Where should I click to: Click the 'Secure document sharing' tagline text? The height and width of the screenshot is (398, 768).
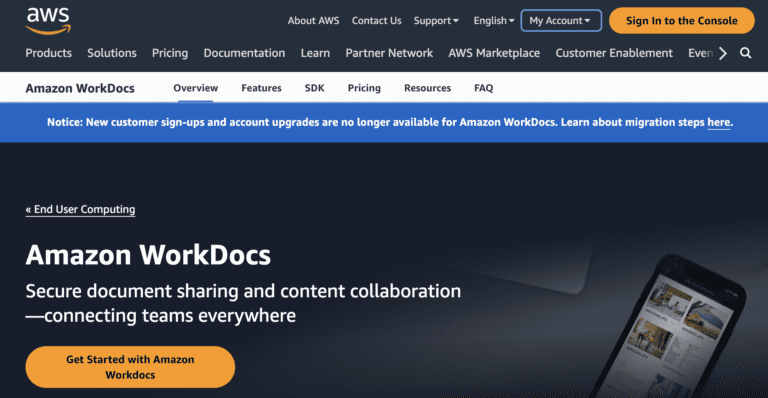[x=243, y=303]
